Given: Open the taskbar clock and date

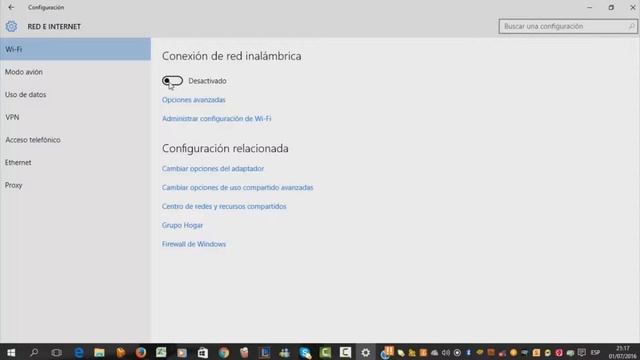Looking at the screenshot, I should [622, 352].
